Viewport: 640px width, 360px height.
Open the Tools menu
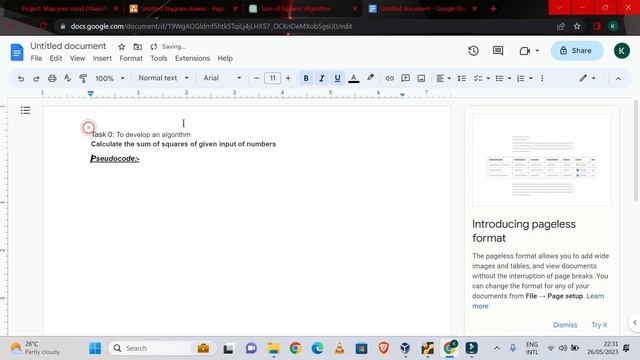(x=158, y=58)
